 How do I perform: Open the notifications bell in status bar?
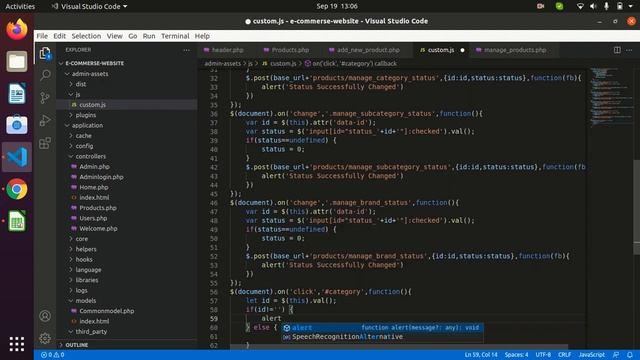(x=630, y=355)
